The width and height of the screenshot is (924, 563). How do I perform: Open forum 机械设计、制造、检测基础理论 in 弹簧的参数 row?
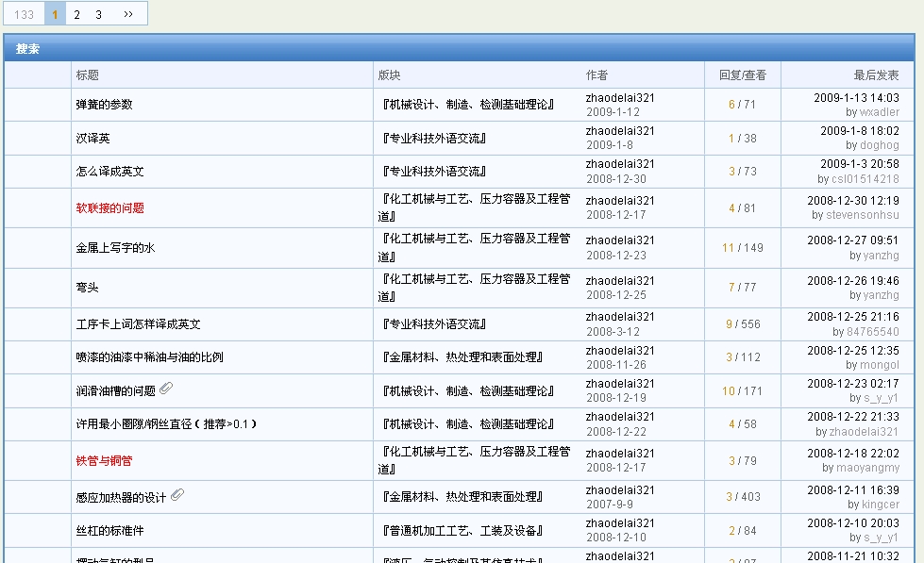pos(468,105)
